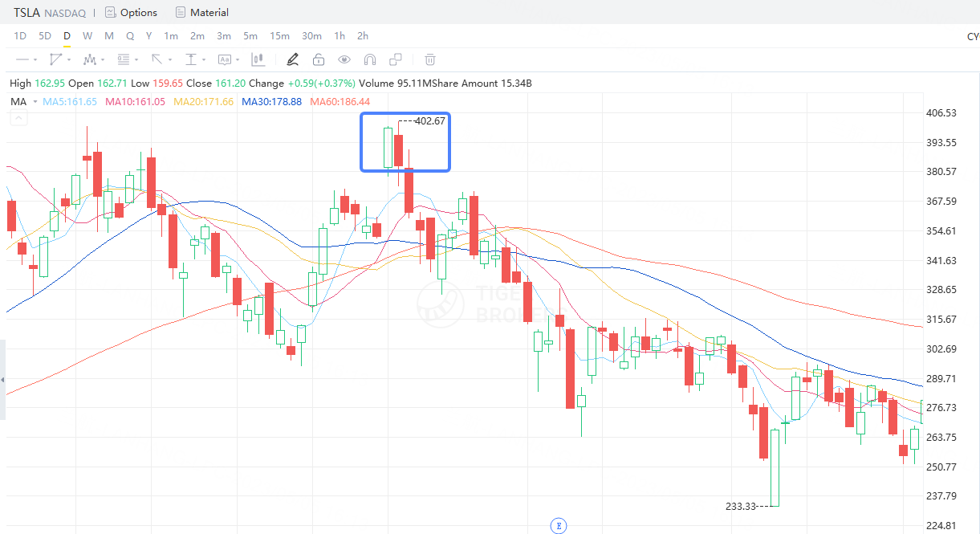Activate the pencil continuous drawing mode

292,59
